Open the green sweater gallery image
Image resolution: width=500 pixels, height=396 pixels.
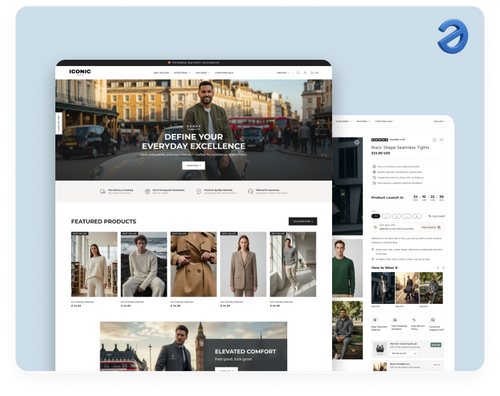(x=347, y=268)
